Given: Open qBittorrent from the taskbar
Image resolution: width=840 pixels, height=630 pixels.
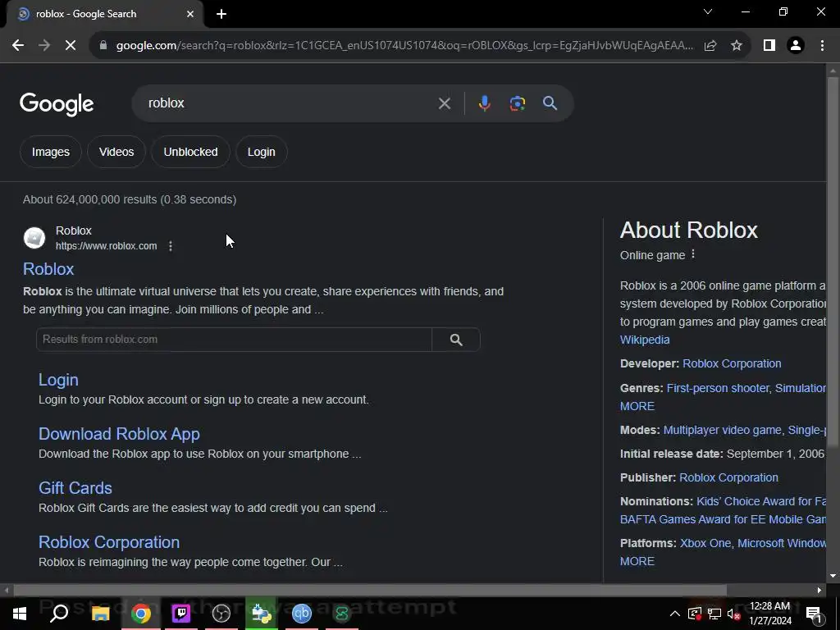Looking at the screenshot, I should click(302, 614).
